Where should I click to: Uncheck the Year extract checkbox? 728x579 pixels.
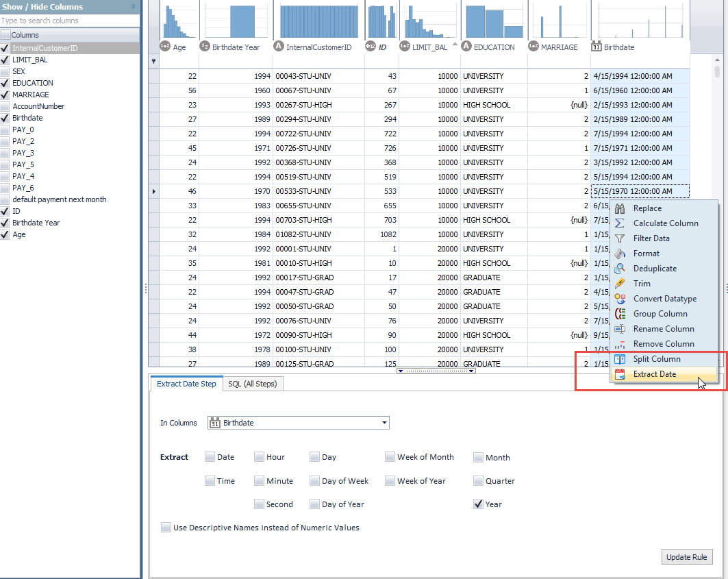[x=478, y=504]
